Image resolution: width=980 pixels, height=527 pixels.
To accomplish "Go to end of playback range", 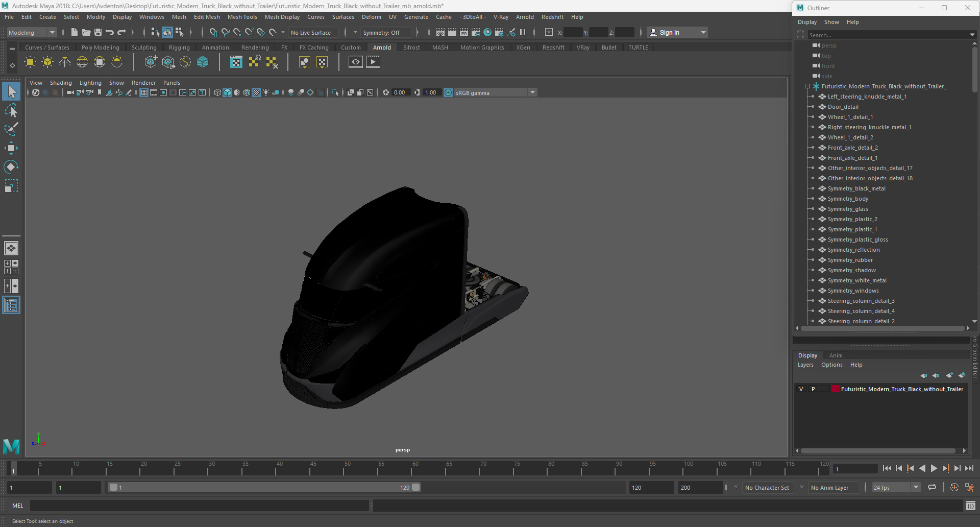I will 969,468.
